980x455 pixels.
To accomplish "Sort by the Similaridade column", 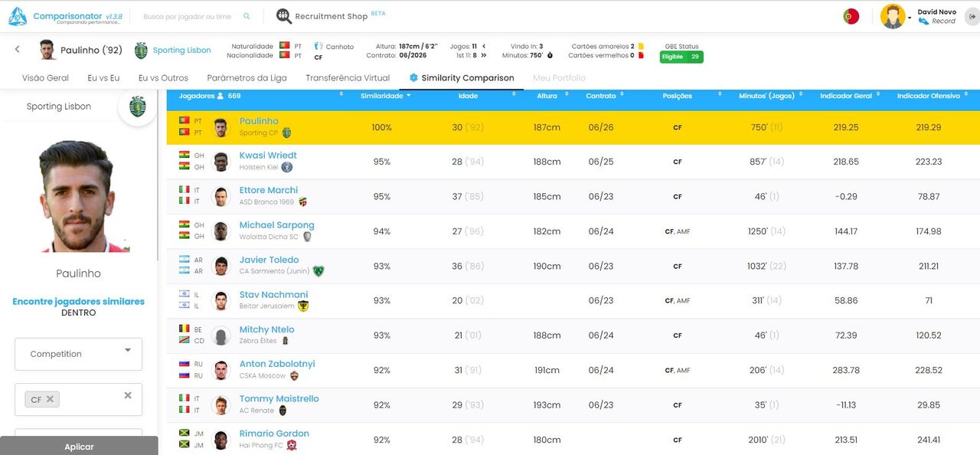I will [382, 96].
